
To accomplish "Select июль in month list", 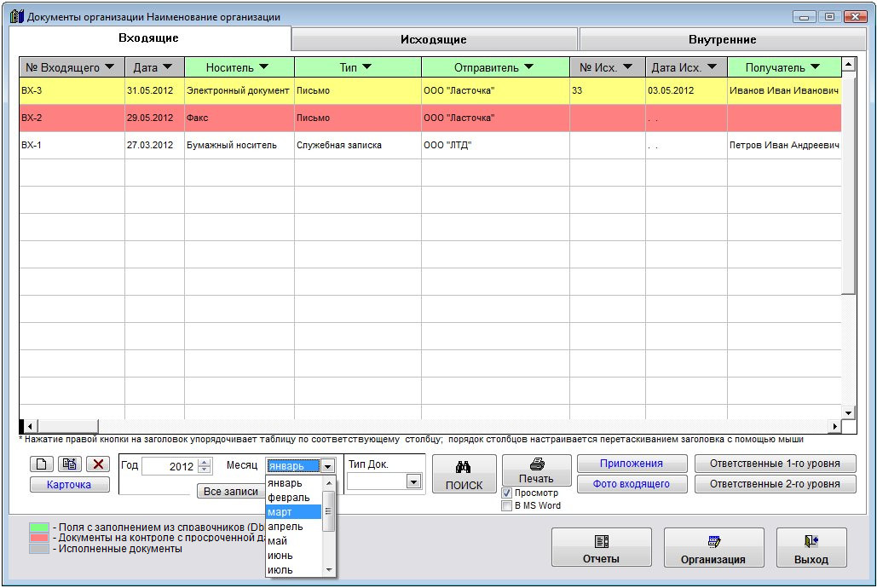I will point(294,570).
